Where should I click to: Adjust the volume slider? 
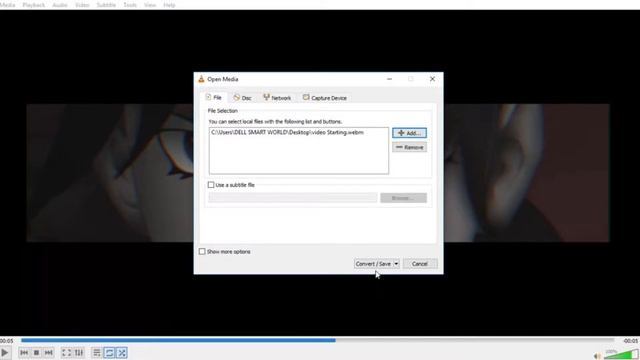coord(621,354)
